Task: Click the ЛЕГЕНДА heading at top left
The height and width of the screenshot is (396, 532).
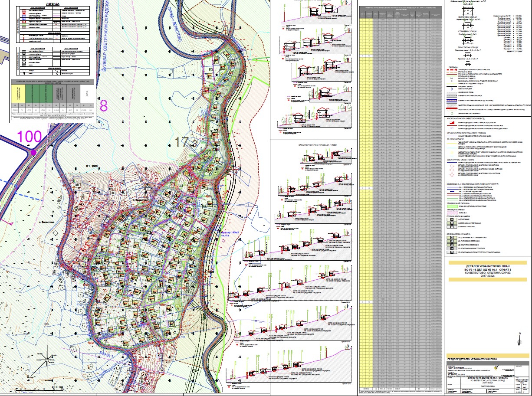Action: tap(52, 3)
